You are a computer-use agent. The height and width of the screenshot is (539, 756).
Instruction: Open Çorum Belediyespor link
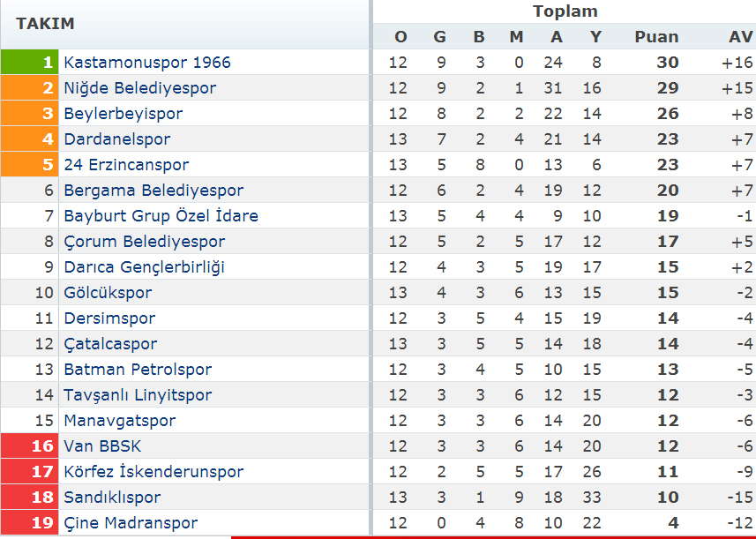coord(144,242)
